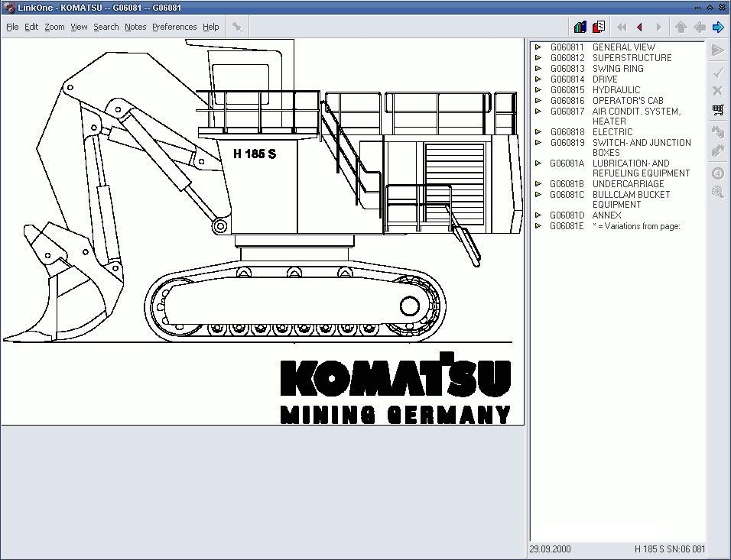
Task: Click the gray next page triangle
Action: pyautogui.click(x=658, y=28)
